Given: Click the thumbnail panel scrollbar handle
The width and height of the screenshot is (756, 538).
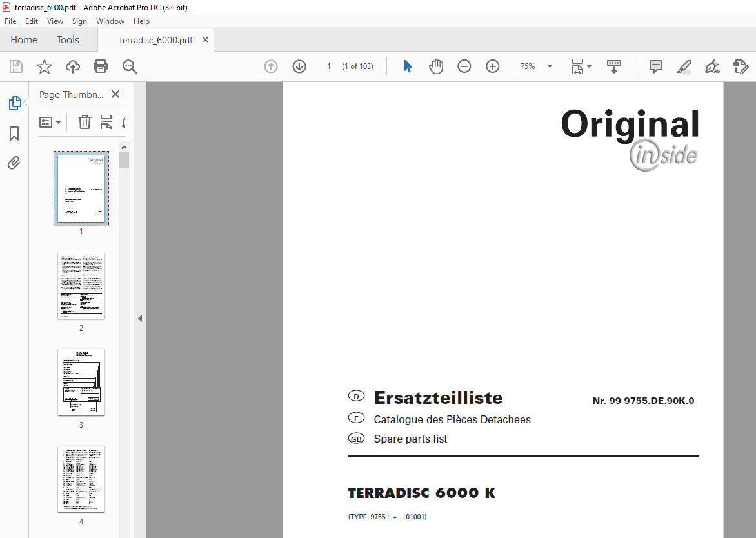Looking at the screenshot, I should click(124, 160).
